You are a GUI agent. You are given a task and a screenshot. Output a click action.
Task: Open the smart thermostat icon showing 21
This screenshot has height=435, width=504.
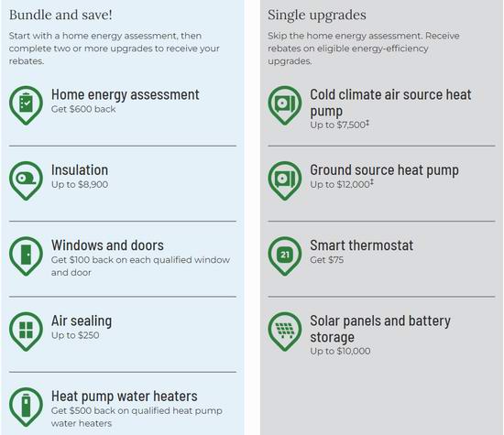tap(285, 256)
